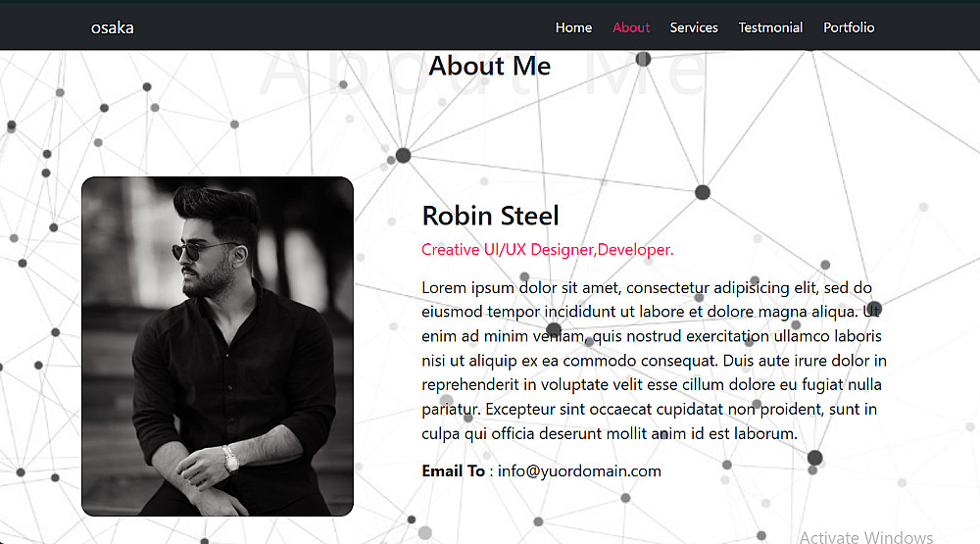Click the bold Email To label

click(453, 471)
